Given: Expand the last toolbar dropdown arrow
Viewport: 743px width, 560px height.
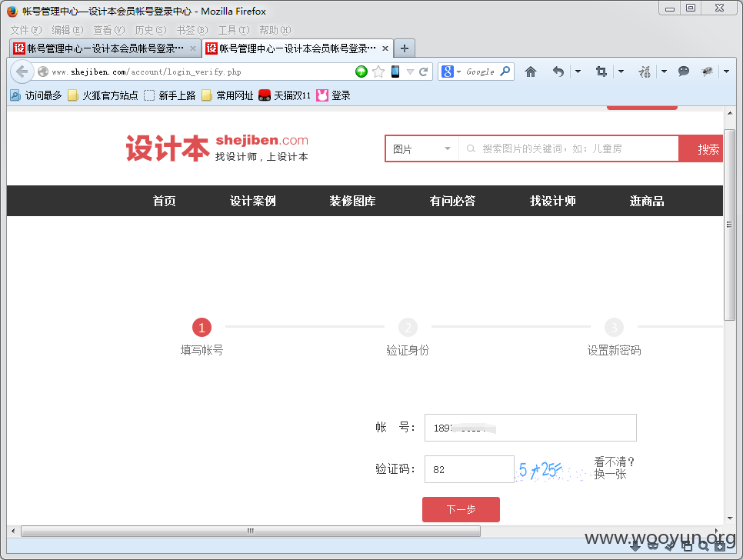Looking at the screenshot, I should pos(726,72).
